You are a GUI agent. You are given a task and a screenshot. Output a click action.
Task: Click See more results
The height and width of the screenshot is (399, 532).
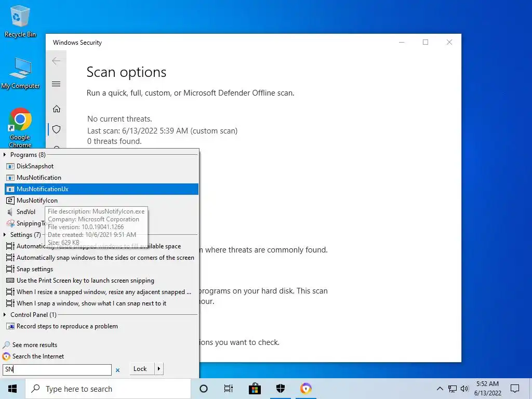pyautogui.click(x=35, y=345)
